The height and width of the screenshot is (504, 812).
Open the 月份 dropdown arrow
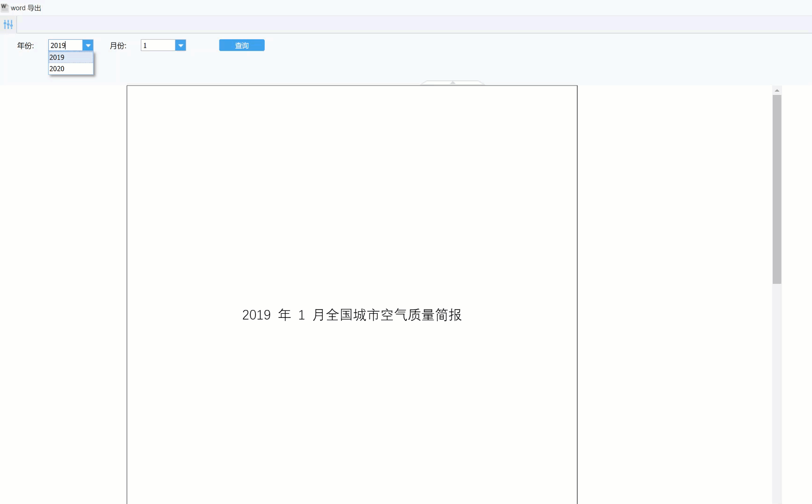point(181,45)
